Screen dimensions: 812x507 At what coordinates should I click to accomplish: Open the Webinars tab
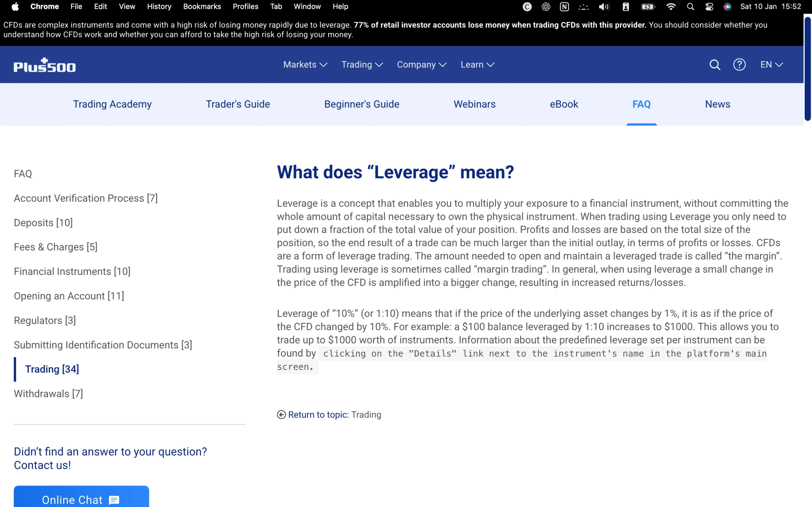click(475, 104)
